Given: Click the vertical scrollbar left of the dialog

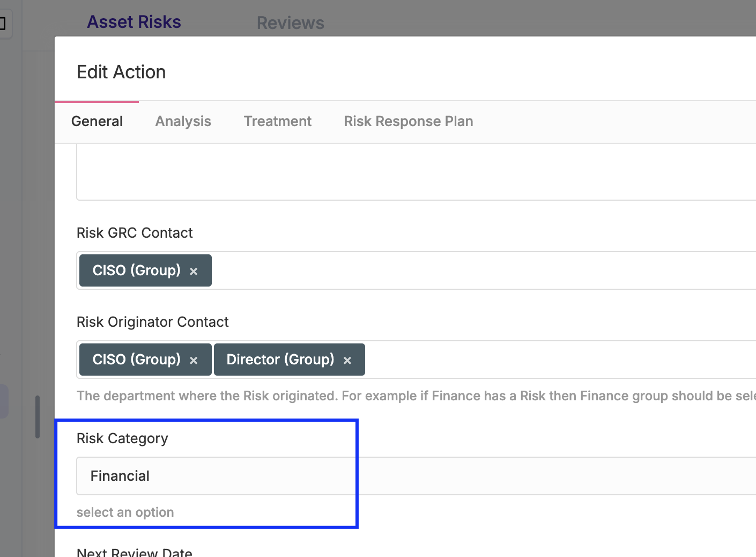Looking at the screenshot, I should pos(38,416).
